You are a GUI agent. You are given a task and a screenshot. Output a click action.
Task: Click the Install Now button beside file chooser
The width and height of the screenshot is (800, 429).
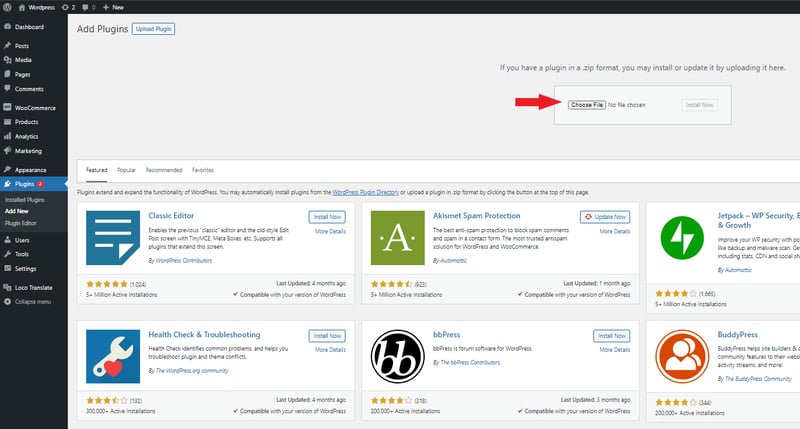click(x=699, y=105)
